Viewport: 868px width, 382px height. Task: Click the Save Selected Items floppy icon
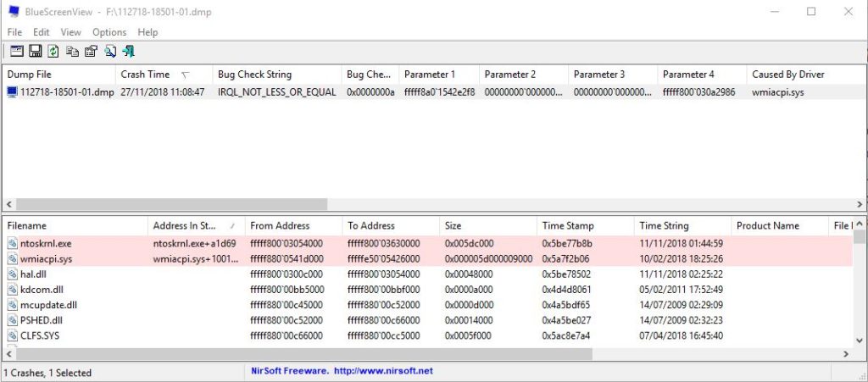36,52
